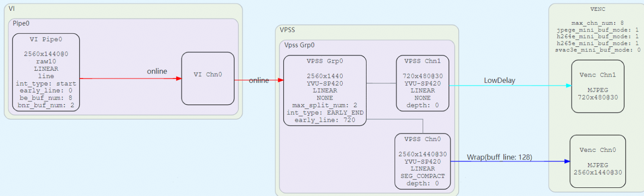This screenshot has height=196, width=644.
Task: Click 'early_line: 720' in VPSS Grp0
Action: pos(325,120)
